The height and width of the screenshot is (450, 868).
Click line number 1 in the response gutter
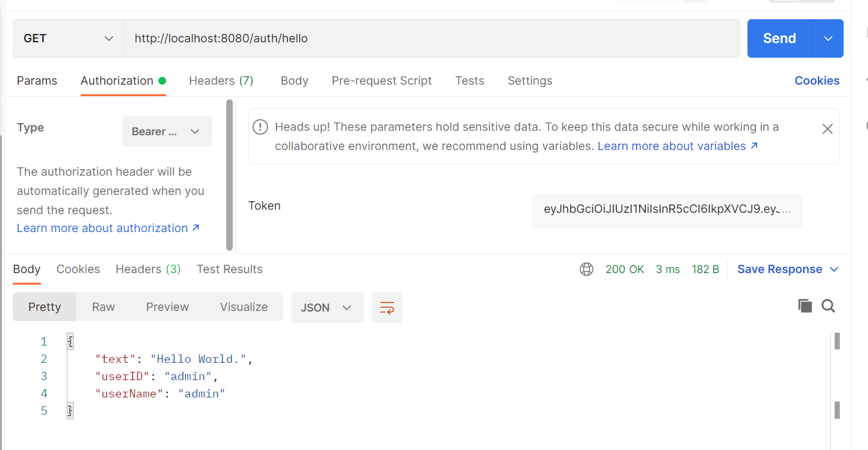click(44, 342)
